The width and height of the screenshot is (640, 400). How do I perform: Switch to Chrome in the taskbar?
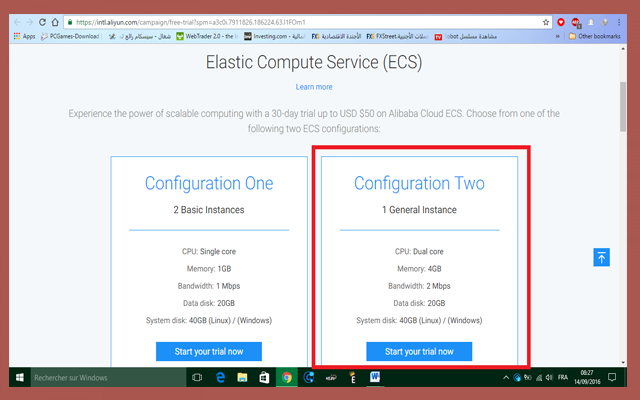[287, 378]
